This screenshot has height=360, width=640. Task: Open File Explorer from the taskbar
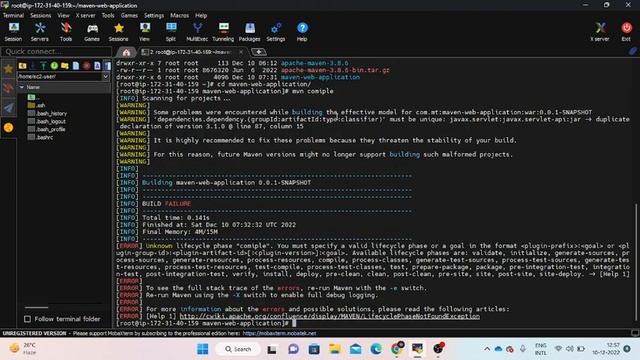pyautogui.click(x=335, y=349)
